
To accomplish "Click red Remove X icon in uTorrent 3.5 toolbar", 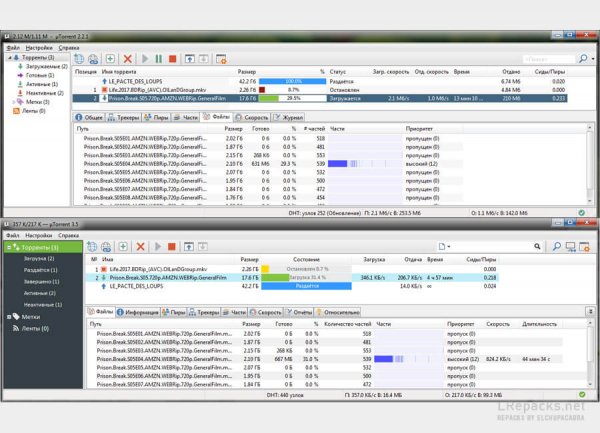I will pyautogui.click(x=140, y=247).
